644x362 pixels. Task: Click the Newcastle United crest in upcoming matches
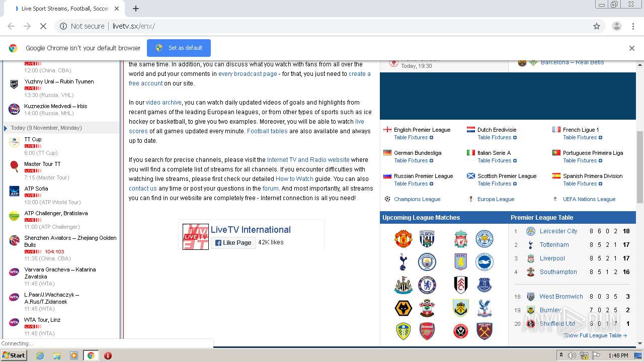click(403, 285)
